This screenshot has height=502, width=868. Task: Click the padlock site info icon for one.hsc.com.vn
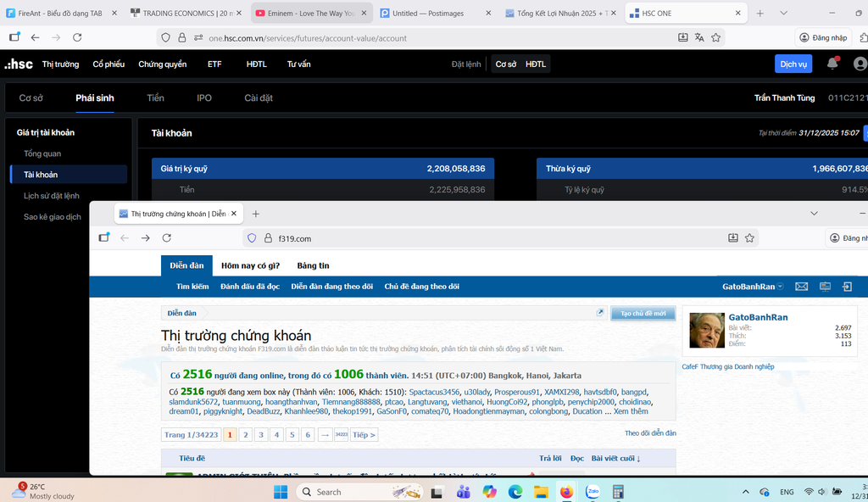[x=181, y=37]
